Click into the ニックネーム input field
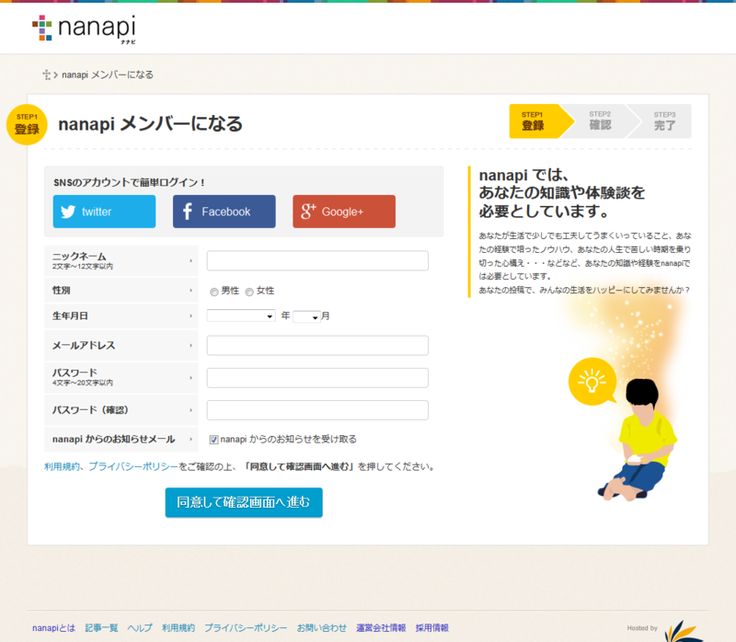The image size is (736, 642). click(317, 261)
